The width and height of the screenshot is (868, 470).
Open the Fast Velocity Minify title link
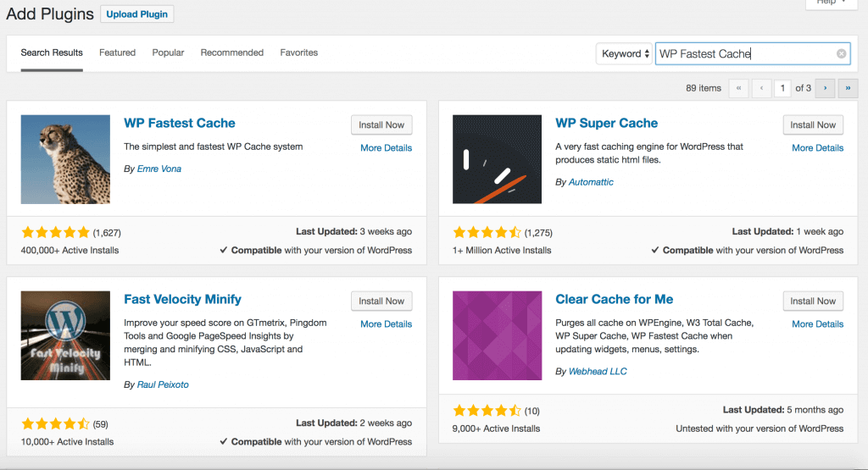pos(183,299)
